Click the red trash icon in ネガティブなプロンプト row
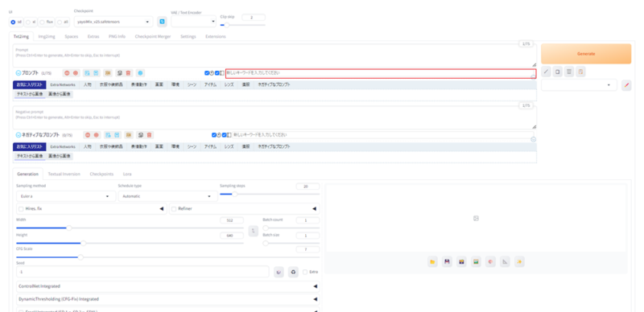644x312 pixels. (150, 134)
